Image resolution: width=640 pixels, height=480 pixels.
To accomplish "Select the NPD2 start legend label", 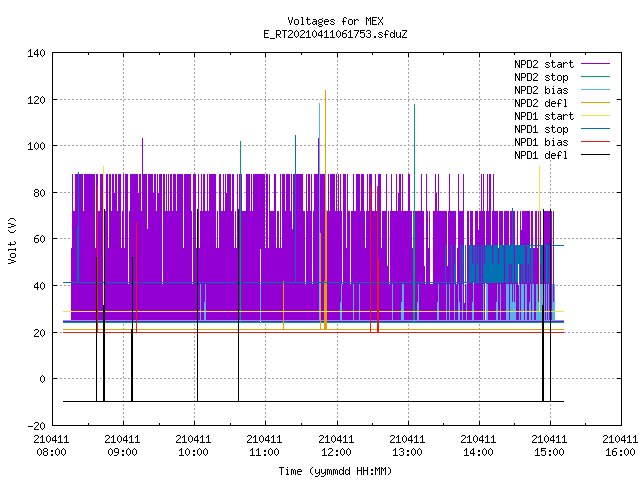I will click(x=544, y=64).
